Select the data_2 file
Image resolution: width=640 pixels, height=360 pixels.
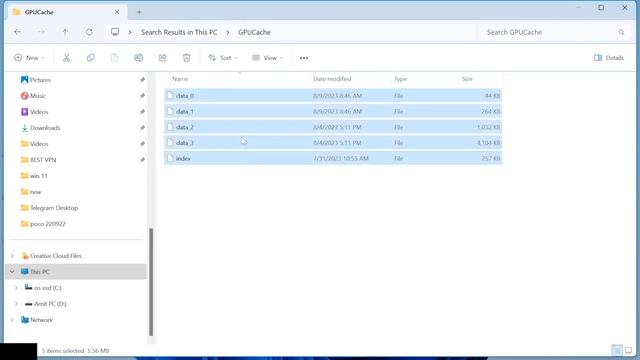(x=333, y=127)
